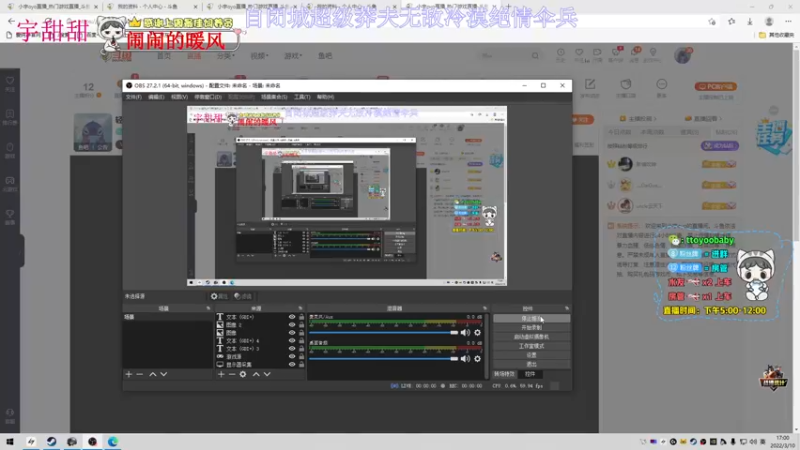Click the browser search magnifier icon
Image resolution: width=800 pixels, height=450 pixels.
click(x=535, y=56)
